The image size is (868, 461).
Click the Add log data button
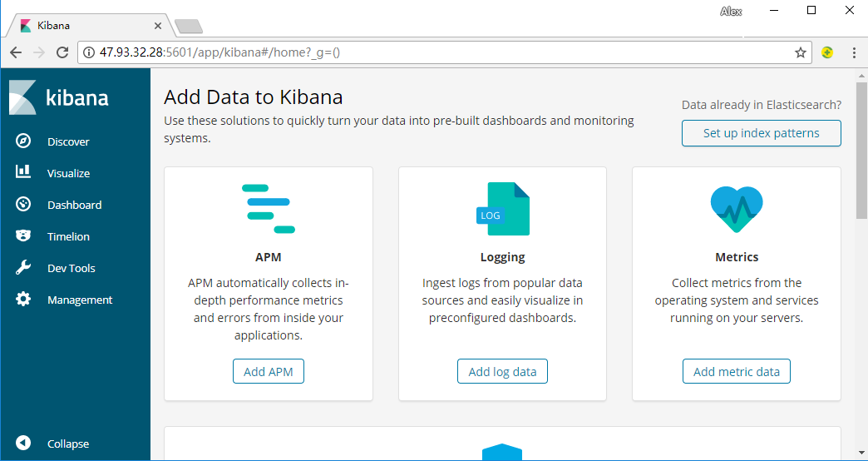(x=502, y=371)
